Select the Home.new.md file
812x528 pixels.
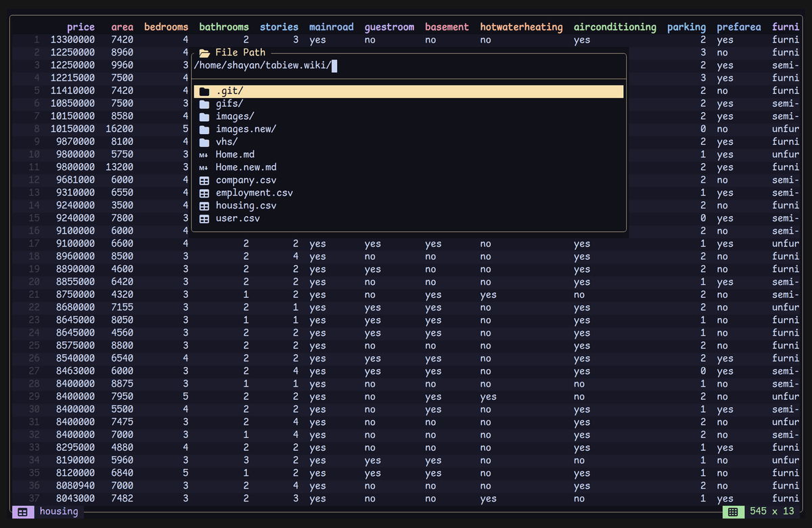point(409,168)
